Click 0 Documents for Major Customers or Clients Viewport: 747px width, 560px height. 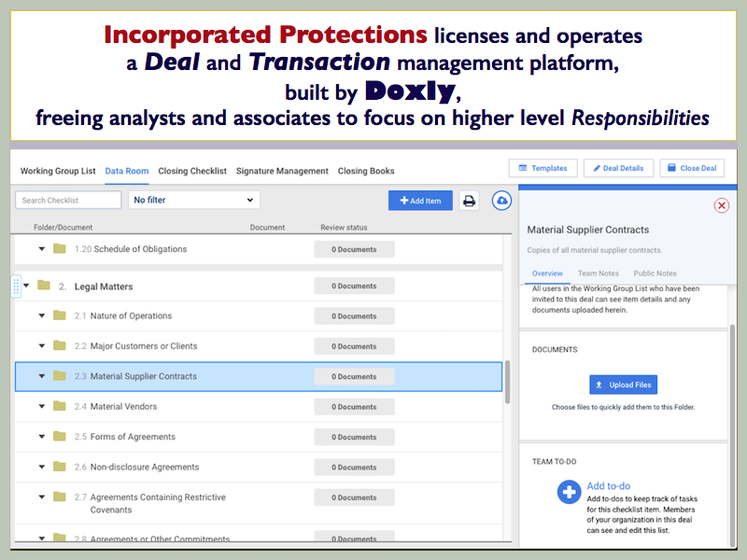click(x=354, y=346)
